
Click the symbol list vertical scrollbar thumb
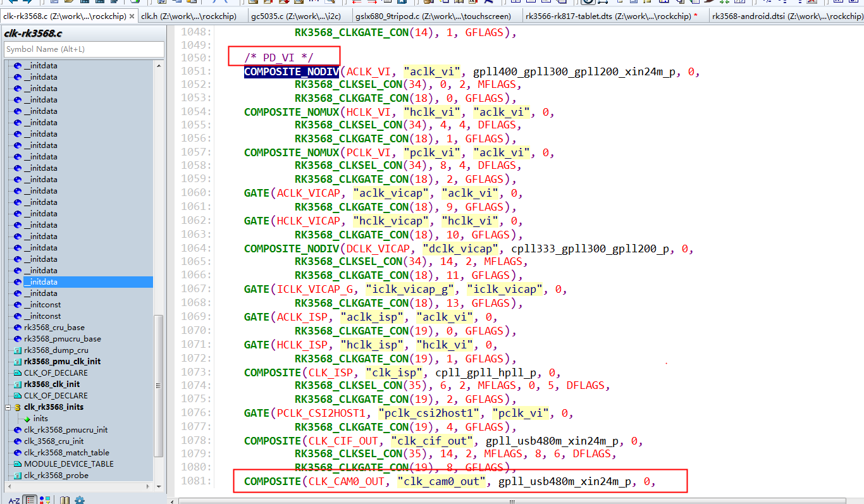click(159, 386)
